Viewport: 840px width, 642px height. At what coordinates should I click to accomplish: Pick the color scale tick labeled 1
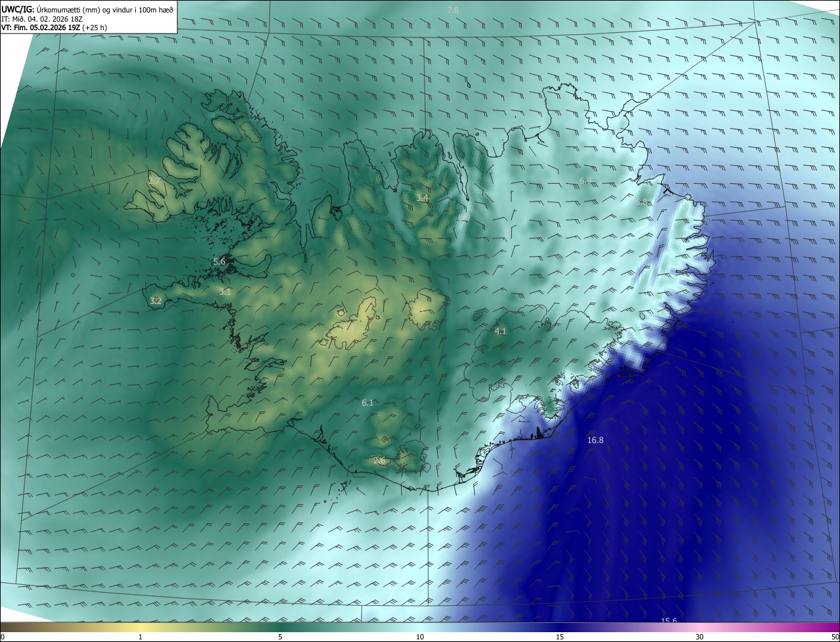pos(140,637)
